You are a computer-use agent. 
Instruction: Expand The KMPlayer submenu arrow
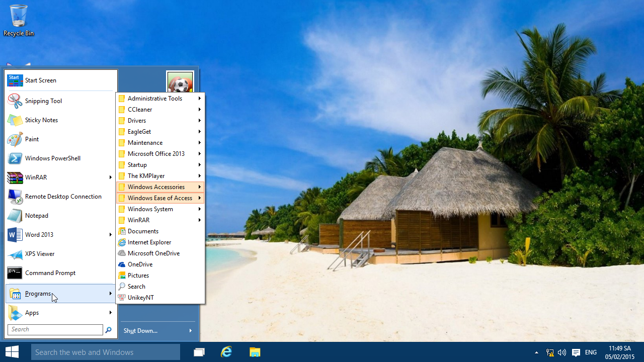coord(200,176)
